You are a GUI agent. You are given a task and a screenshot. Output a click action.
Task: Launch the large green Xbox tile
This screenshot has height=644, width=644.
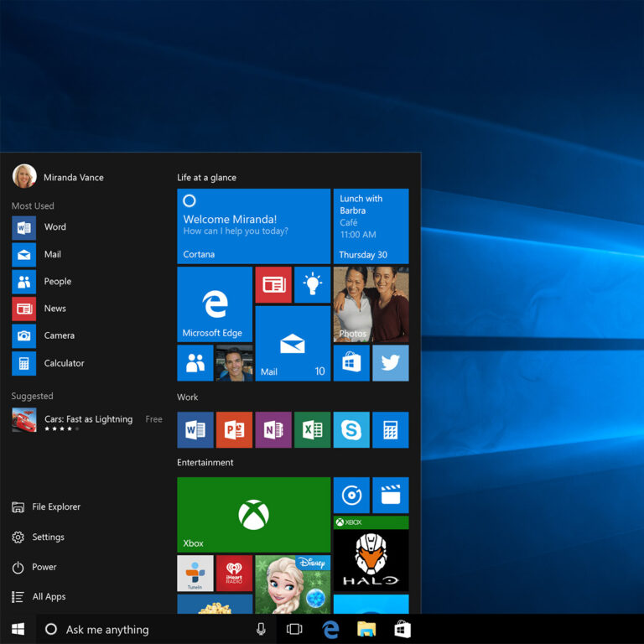[x=253, y=515]
